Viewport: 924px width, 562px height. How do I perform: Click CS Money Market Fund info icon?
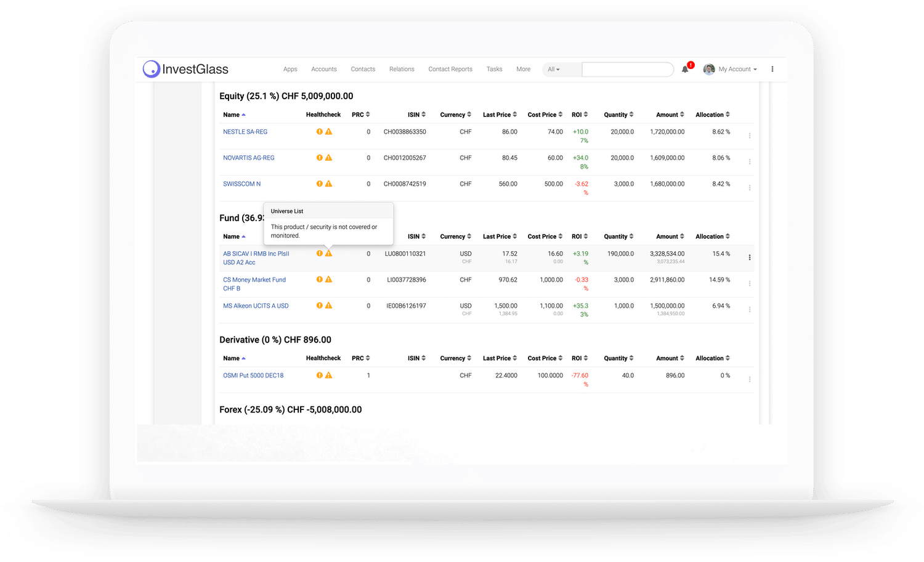[x=320, y=279]
